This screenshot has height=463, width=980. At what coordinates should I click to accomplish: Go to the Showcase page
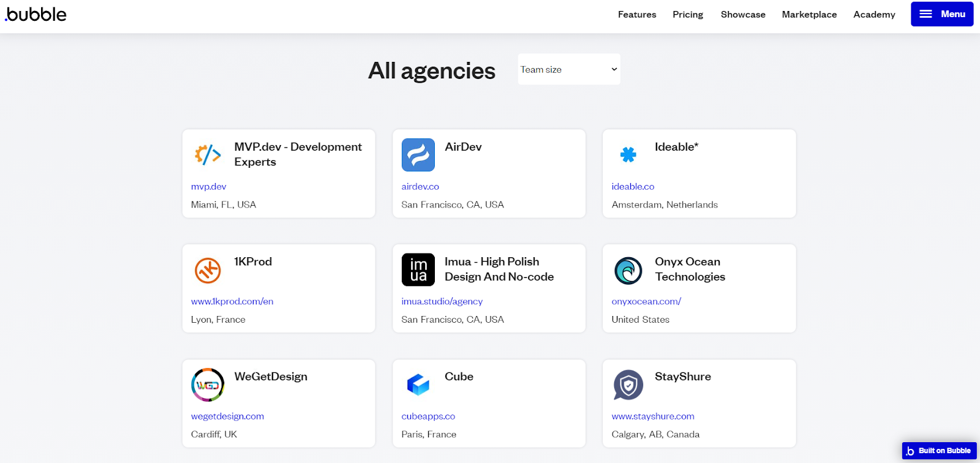click(743, 14)
